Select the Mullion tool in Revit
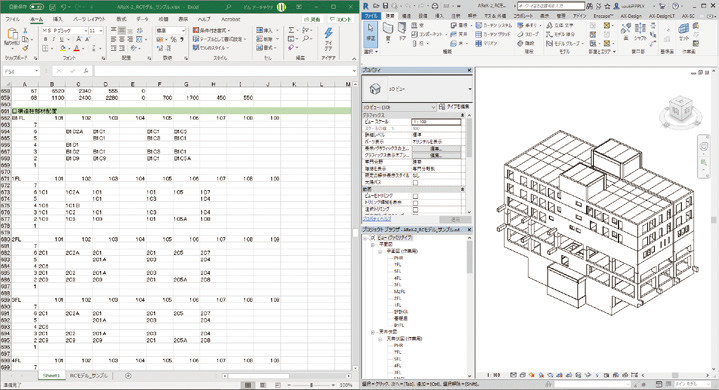Image resolution: width=719 pixels, height=390 pixels. click(486, 43)
